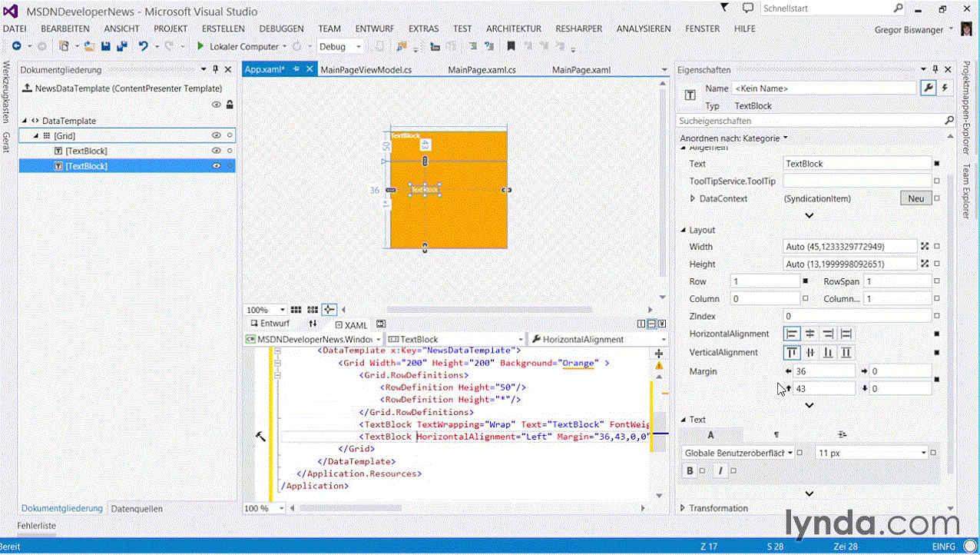This screenshot has width=980, height=555.
Task: Swap design and XAML panes arrows icon
Action: pos(313,324)
